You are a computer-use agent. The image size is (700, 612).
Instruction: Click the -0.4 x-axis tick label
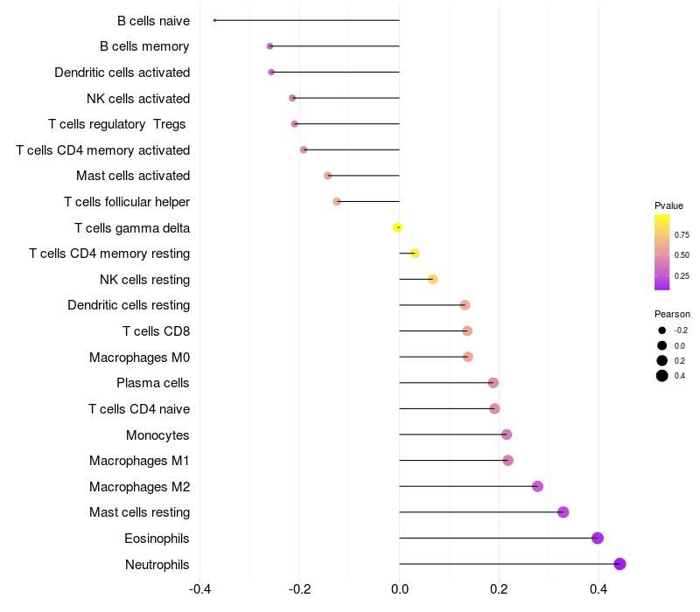(x=199, y=589)
